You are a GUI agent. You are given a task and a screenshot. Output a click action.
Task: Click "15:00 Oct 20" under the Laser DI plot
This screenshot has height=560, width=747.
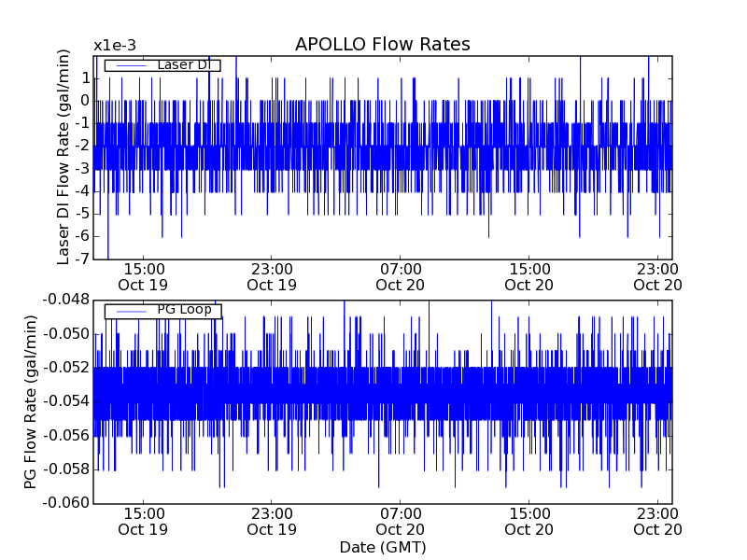tap(529, 277)
